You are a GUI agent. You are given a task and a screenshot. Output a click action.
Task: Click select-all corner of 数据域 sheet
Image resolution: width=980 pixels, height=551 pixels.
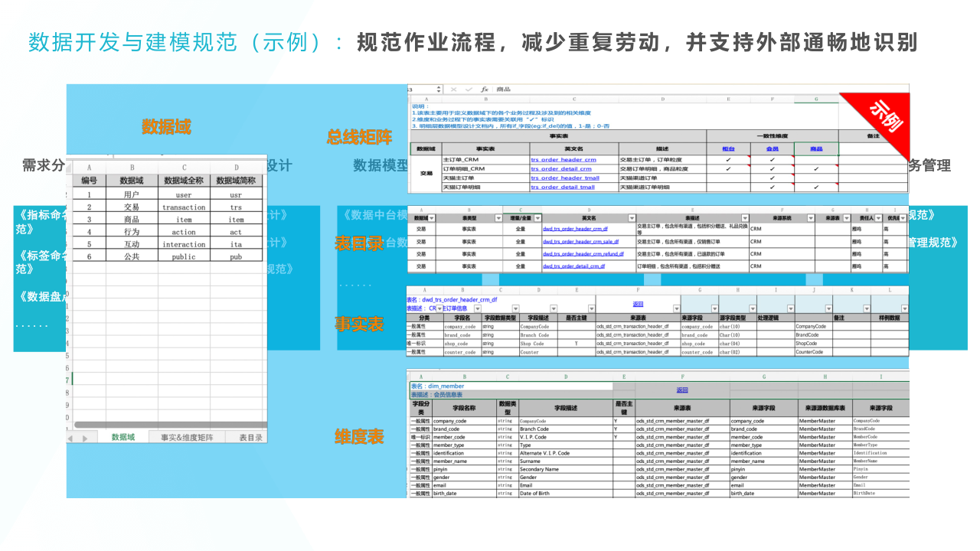[70, 167]
